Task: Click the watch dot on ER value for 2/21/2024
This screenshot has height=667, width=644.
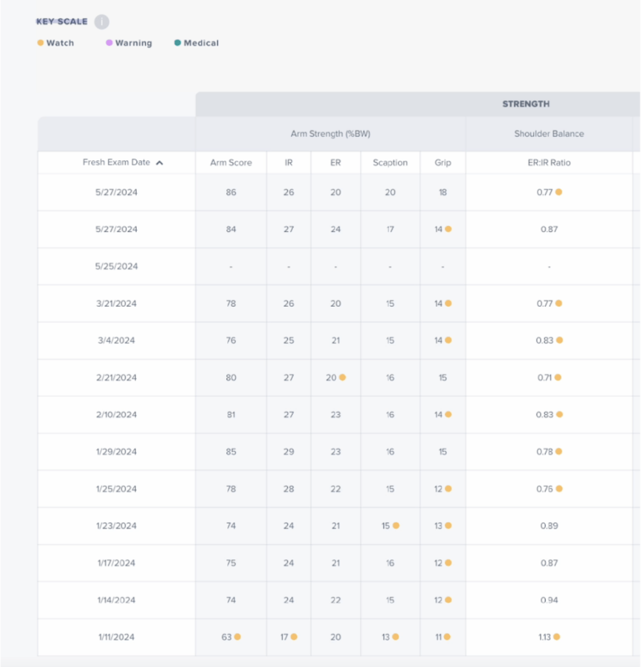Action: (343, 377)
